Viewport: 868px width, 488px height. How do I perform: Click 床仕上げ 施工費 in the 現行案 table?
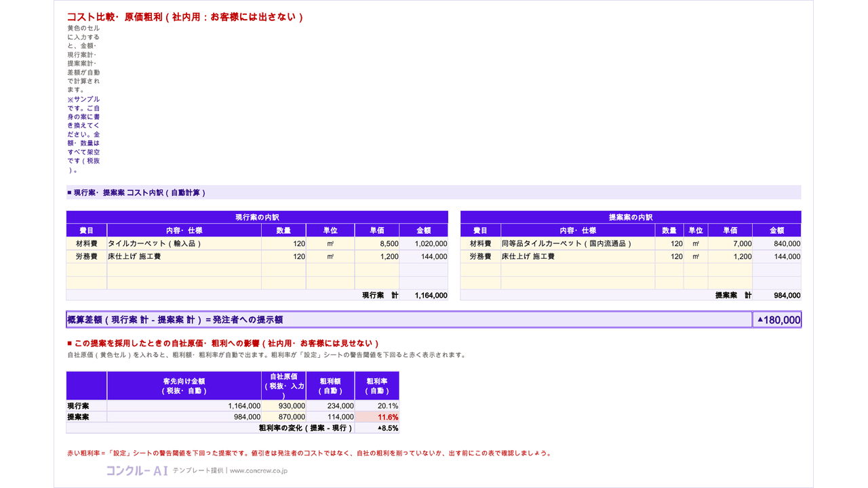coord(184,257)
